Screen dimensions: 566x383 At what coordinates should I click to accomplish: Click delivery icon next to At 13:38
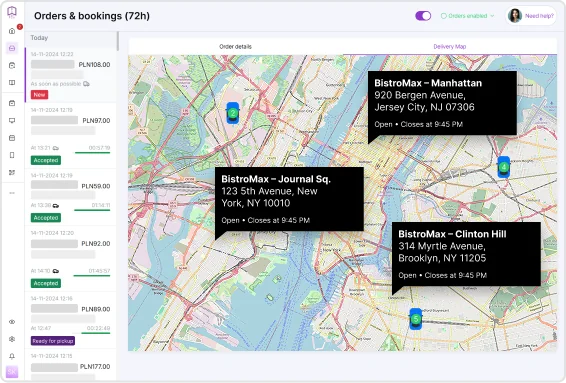tap(56, 205)
